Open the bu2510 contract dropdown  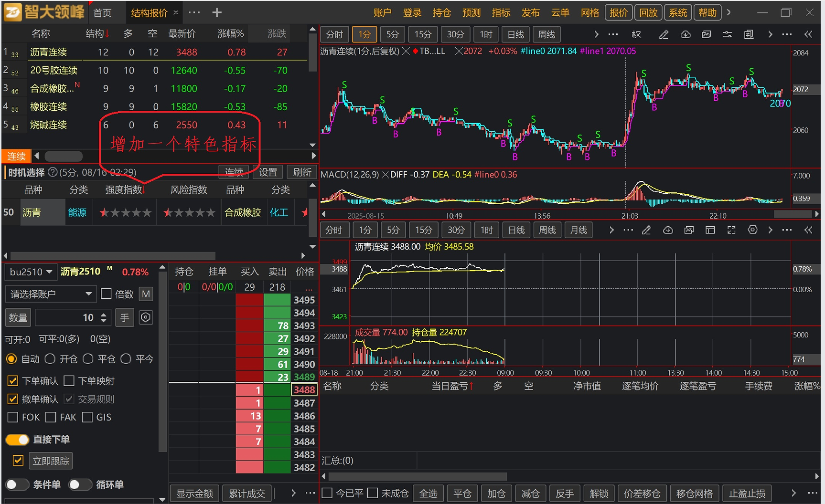[31, 272]
